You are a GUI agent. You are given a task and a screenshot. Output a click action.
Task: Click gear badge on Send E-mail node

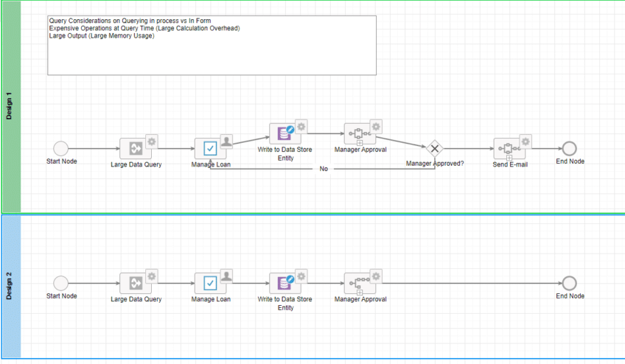click(x=526, y=141)
